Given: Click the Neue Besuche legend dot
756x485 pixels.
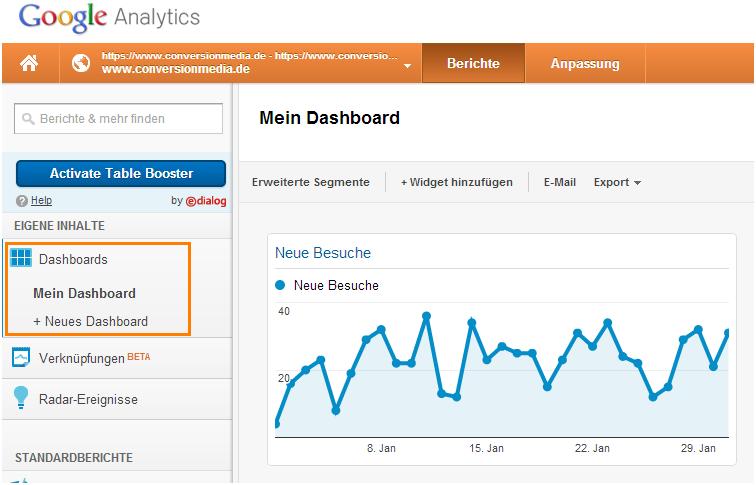Looking at the screenshot, I should pos(280,285).
